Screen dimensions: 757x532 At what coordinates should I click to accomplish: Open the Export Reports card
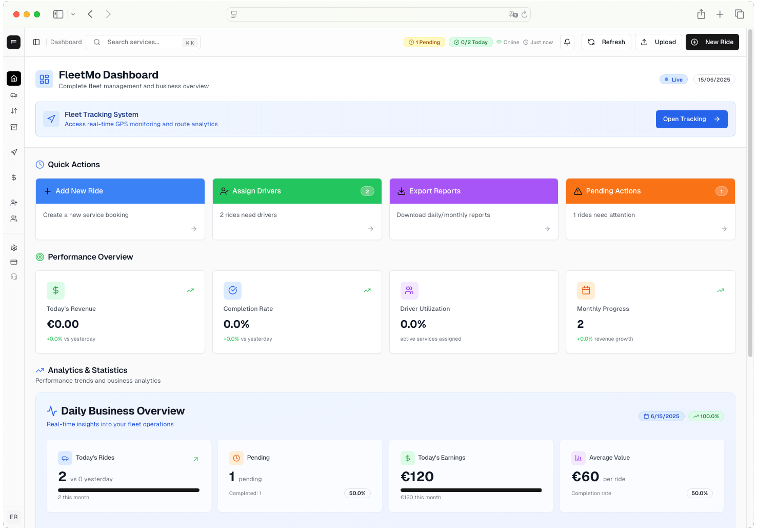click(x=474, y=209)
